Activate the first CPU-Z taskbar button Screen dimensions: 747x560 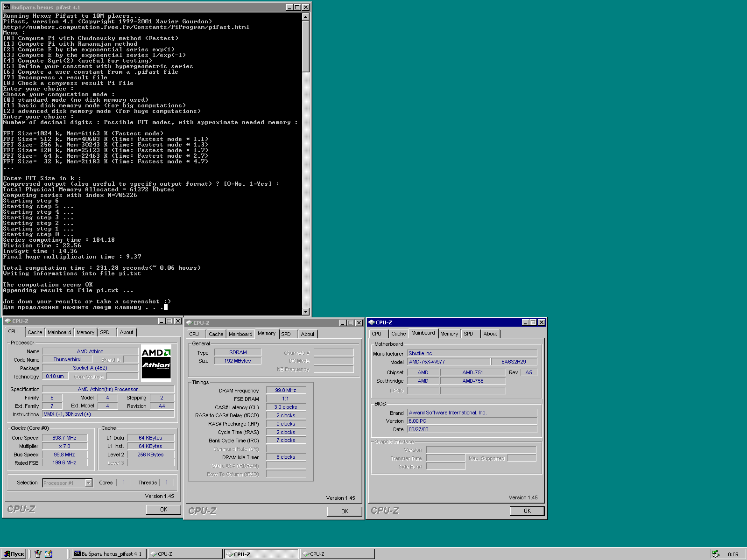point(185,554)
